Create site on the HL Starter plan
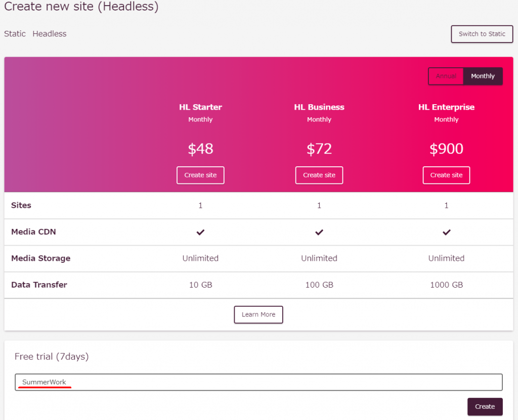This screenshot has height=420, width=518. (x=200, y=175)
